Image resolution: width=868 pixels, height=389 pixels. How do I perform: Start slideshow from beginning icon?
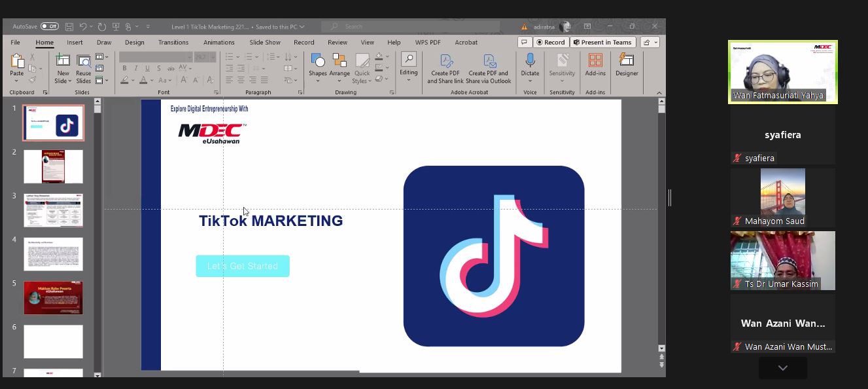[116, 27]
